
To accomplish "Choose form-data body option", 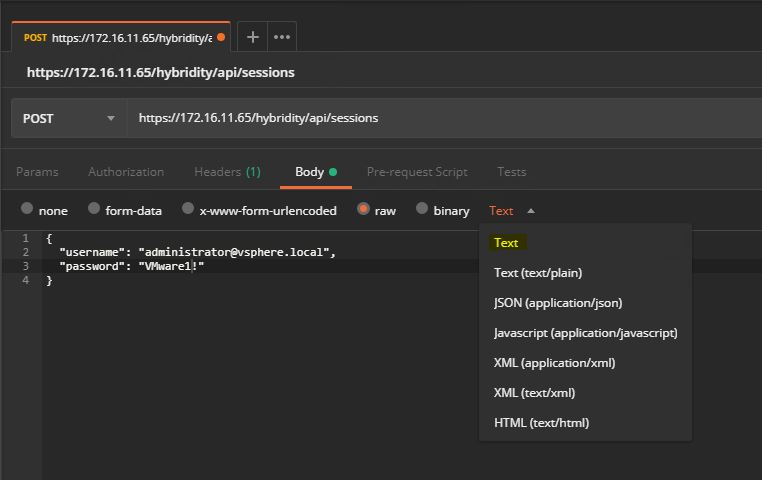I will [94, 209].
